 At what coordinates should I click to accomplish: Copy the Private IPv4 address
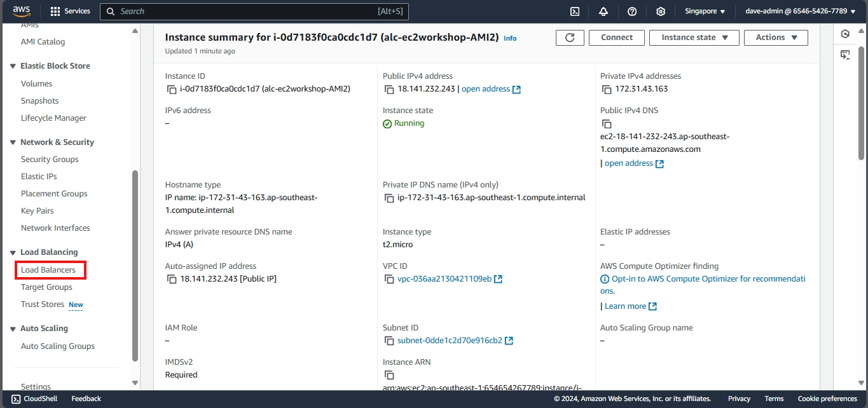(x=606, y=90)
